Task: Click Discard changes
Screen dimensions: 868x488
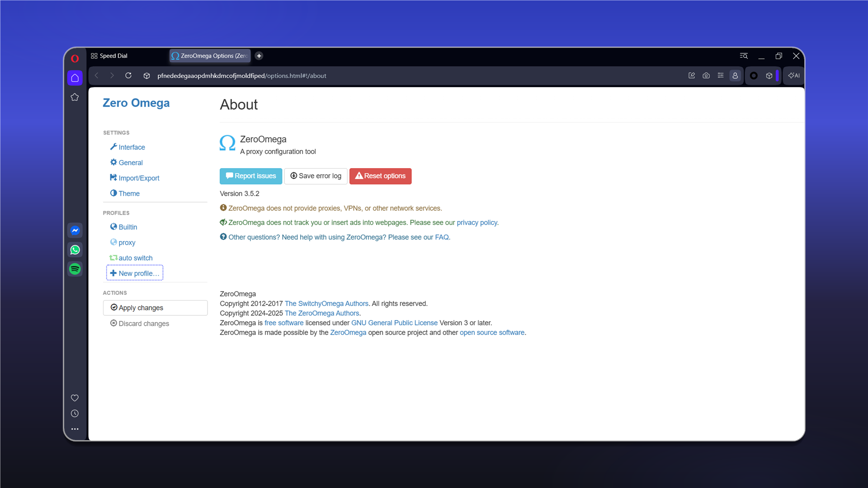Action: click(x=140, y=324)
